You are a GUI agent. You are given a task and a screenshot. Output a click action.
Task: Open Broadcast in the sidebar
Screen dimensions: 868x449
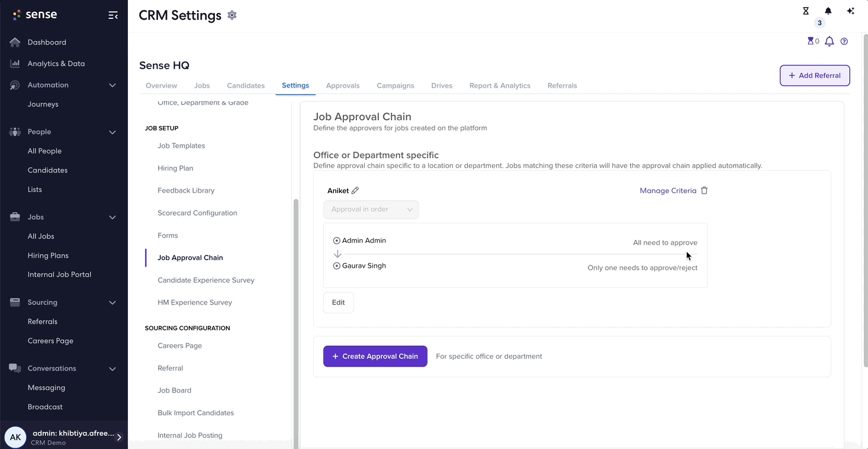pyautogui.click(x=45, y=407)
